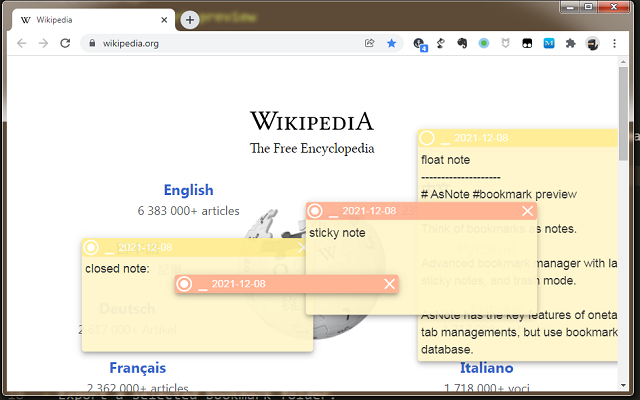
Task: Click '6 383 000+ articles' text
Action: click(189, 211)
